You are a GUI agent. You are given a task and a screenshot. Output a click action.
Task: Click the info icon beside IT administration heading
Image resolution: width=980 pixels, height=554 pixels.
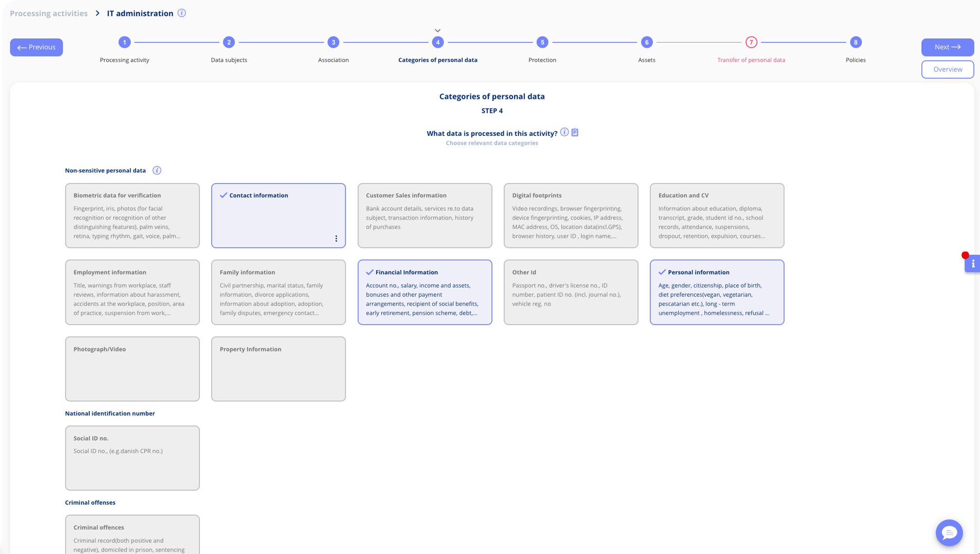point(181,13)
